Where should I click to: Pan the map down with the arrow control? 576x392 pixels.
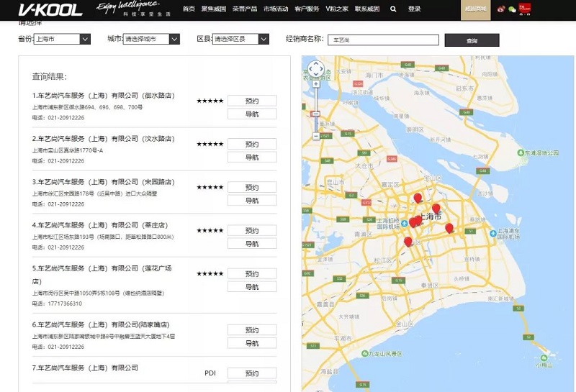(x=316, y=75)
